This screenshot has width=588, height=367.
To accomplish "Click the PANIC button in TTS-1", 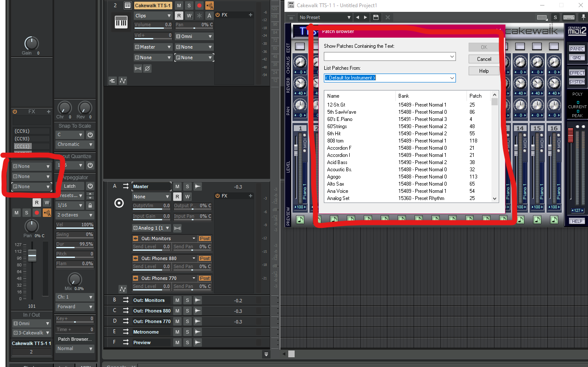I will click(x=577, y=49).
